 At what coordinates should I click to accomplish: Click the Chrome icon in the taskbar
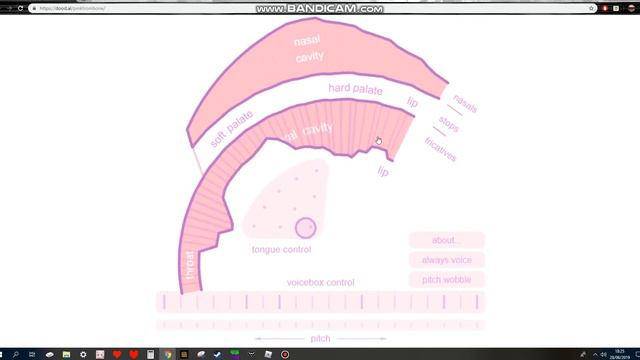tap(168, 354)
